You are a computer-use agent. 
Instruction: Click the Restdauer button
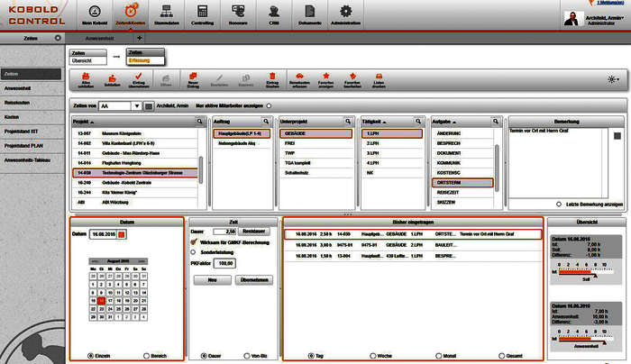(254, 232)
